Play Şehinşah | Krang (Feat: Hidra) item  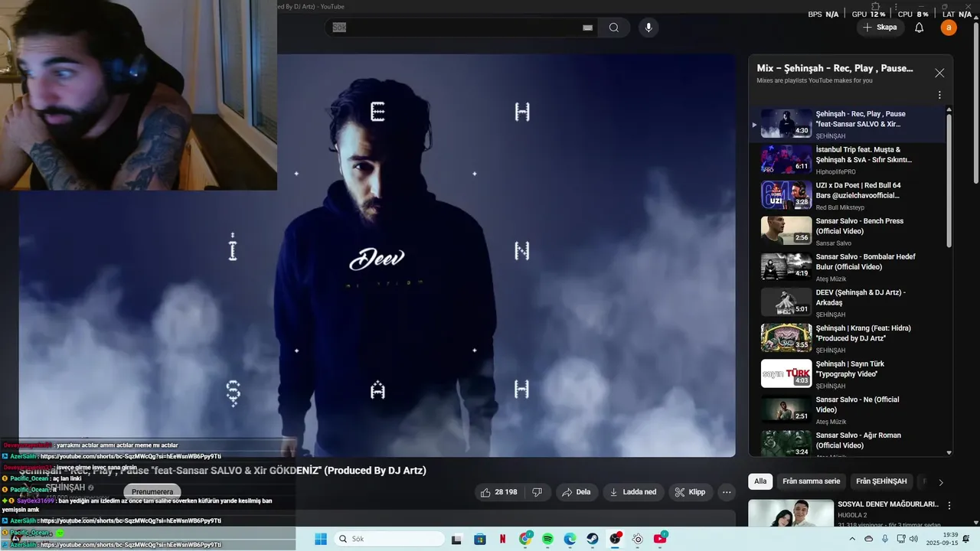pyautogui.click(x=847, y=338)
